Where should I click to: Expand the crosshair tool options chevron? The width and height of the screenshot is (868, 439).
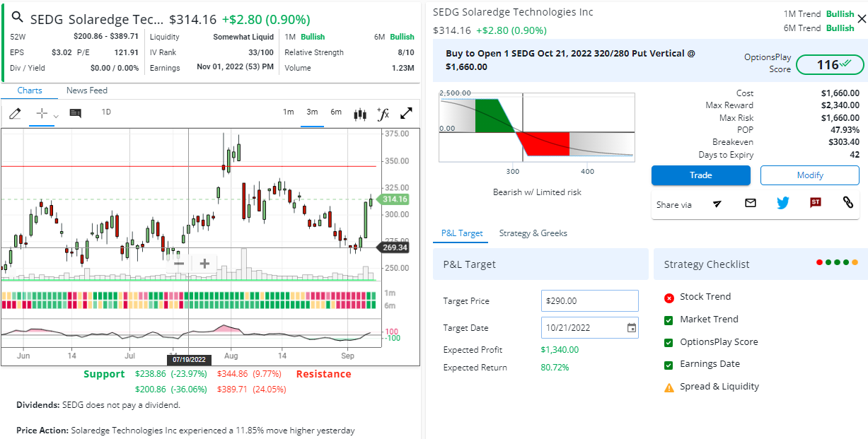point(56,115)
